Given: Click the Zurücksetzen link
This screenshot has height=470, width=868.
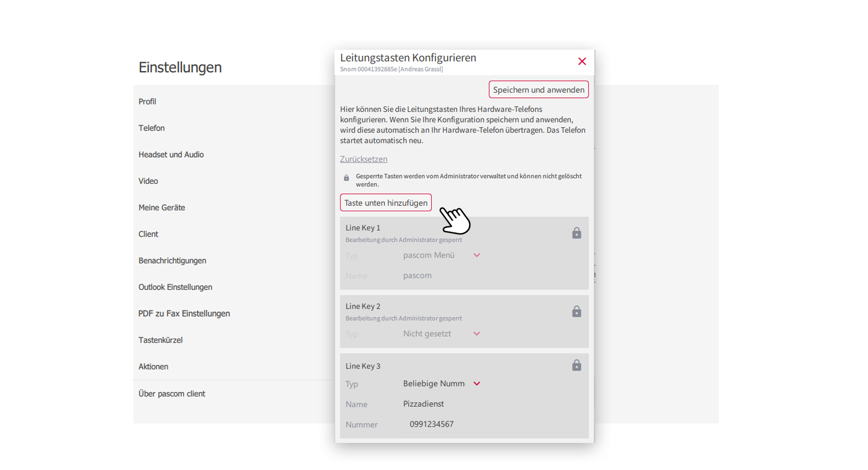Looking at the screenshot, I should pyautogui.click(x=363, y=159).
